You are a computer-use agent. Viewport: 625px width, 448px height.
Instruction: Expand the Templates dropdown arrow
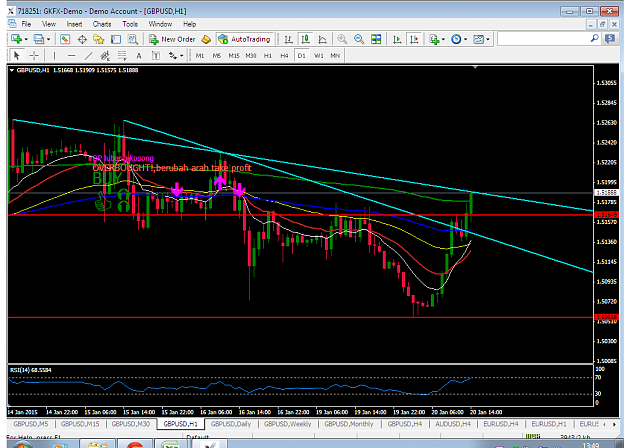tap(488, 39)
